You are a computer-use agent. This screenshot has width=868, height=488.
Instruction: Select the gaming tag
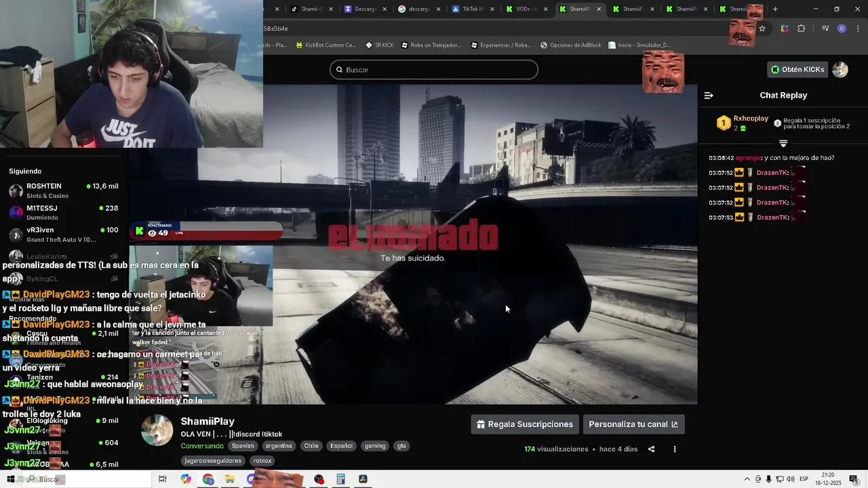pyautogui.click(x=375, y=446)
